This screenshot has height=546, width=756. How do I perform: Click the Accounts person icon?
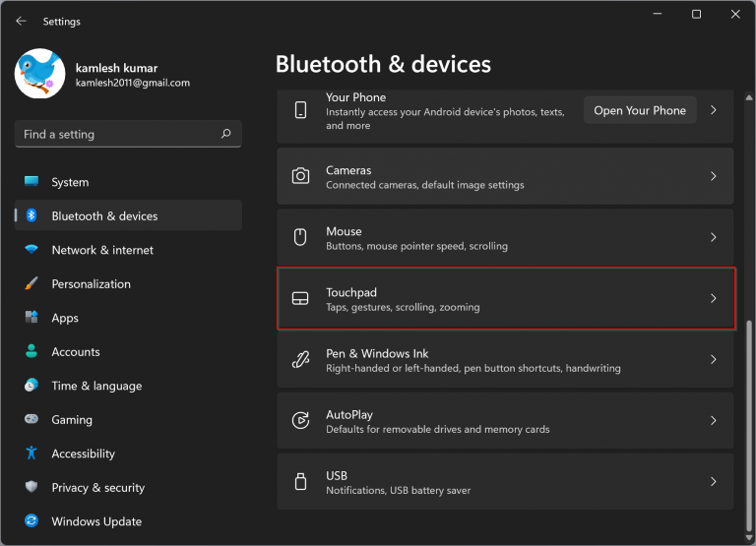click(31, 351)
